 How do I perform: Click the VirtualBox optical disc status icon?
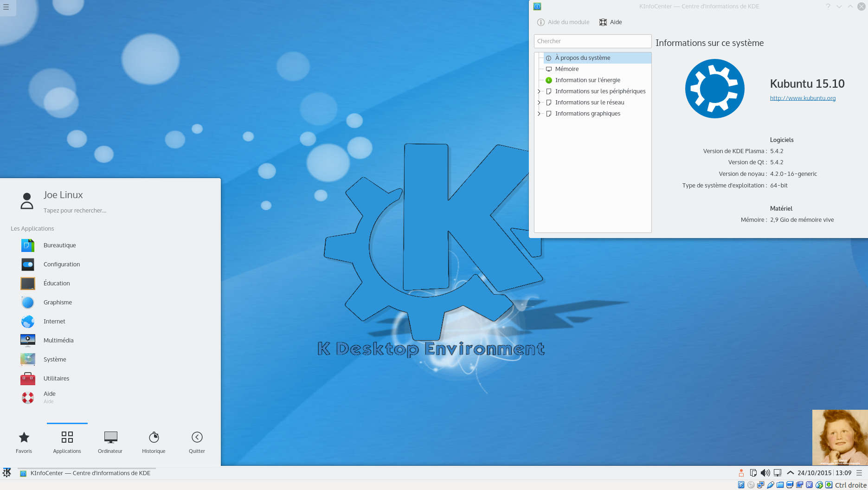click(751, 485)
